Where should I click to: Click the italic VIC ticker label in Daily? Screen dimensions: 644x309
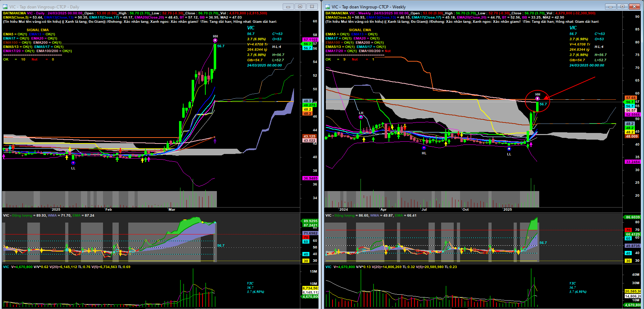point(251,28)
